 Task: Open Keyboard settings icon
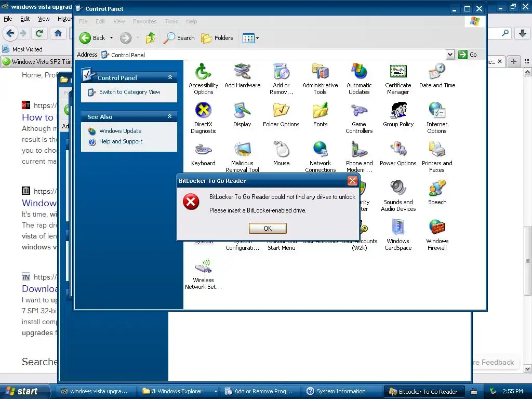point(203,154)
